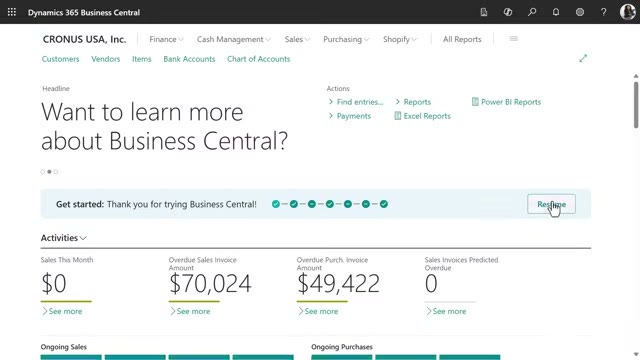This screenshot has height=360, width=640.
Task: Click the Resume button
Action: [x=551, y=204]
